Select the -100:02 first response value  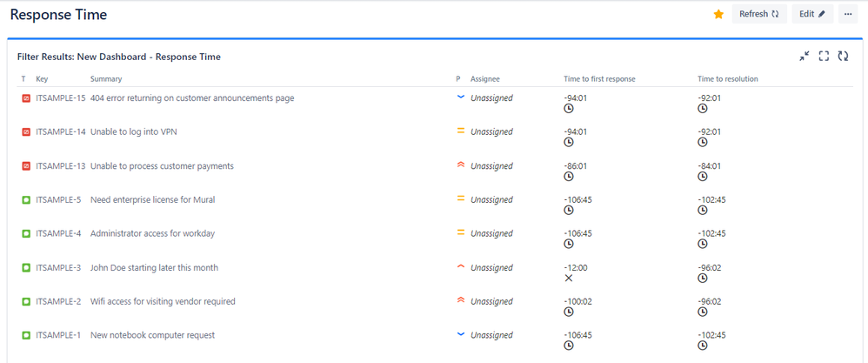point(578,301)
